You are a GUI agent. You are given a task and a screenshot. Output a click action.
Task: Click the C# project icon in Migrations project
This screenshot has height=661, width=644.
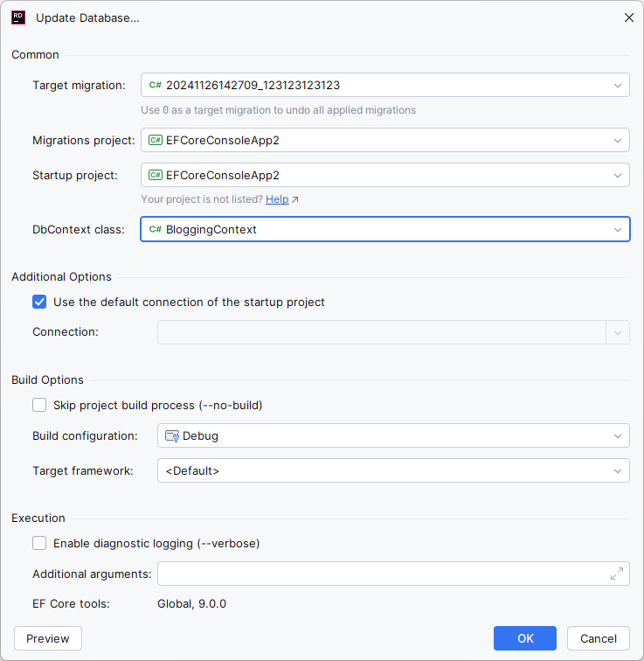point(156,140)
